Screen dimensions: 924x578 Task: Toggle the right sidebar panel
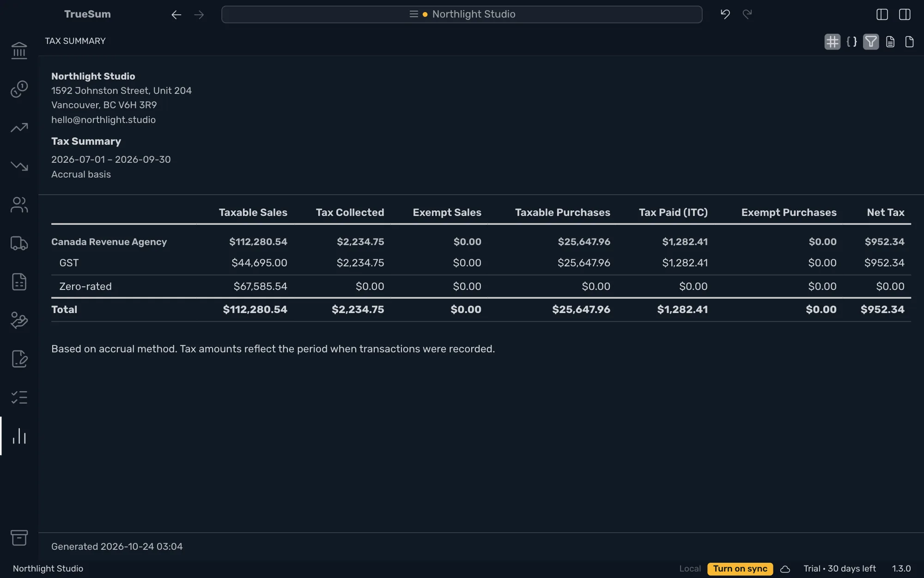(905, 14)
